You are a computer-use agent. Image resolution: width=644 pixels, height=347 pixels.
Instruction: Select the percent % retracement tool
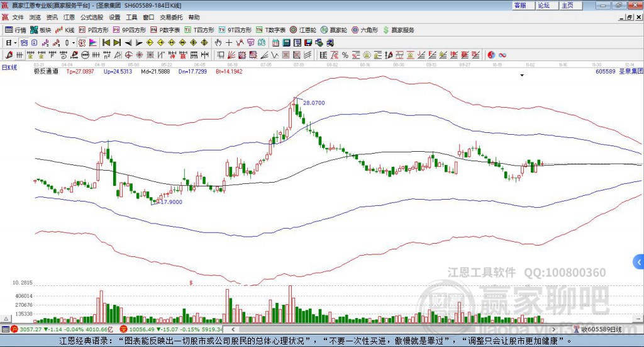[x=345, y=55]
